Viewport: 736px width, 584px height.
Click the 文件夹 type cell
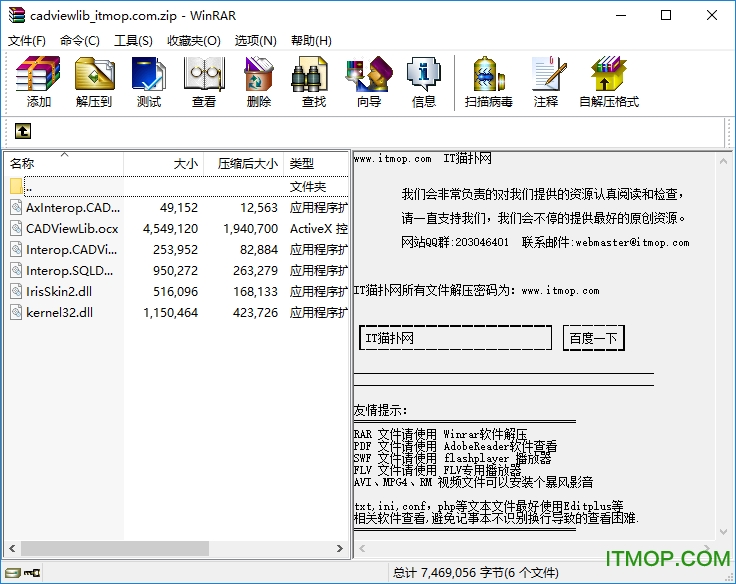pyautogui.click(x=308, y=186)
